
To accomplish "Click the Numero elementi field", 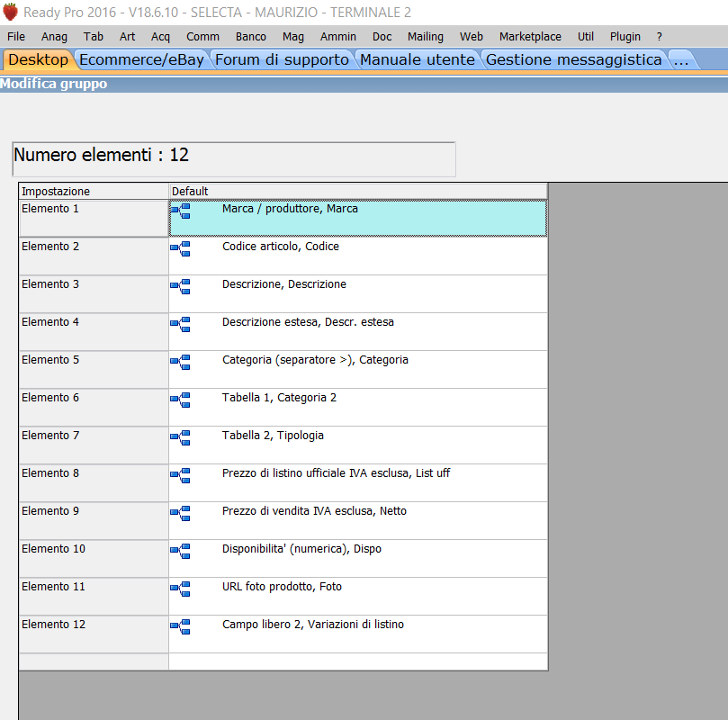I will (x=234, y=159).
